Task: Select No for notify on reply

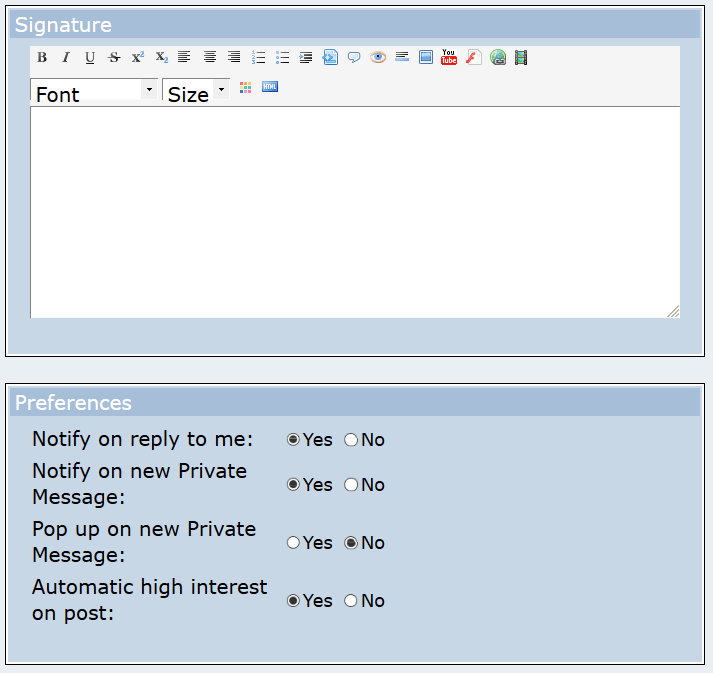Action: (x=351, y=440)
